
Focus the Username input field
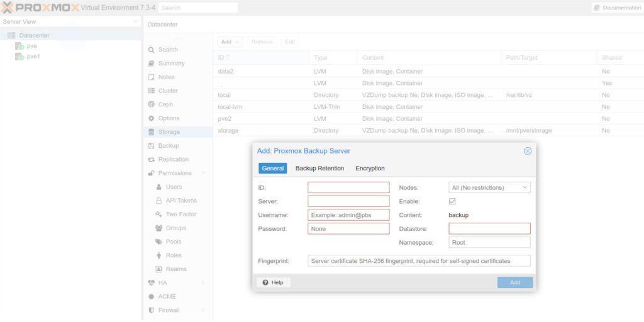pyautogui.click(x=348, y=215)
